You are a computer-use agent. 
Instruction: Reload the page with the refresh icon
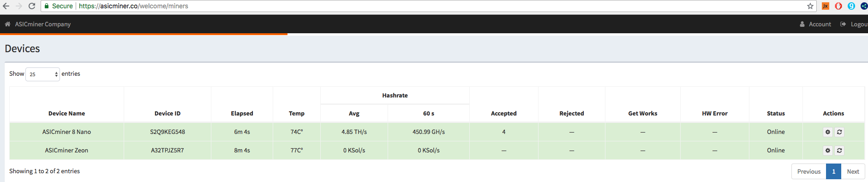coord(32,6)
